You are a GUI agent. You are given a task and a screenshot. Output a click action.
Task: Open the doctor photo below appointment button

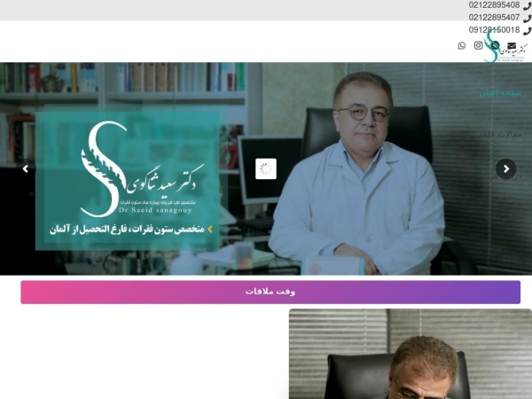411,354
